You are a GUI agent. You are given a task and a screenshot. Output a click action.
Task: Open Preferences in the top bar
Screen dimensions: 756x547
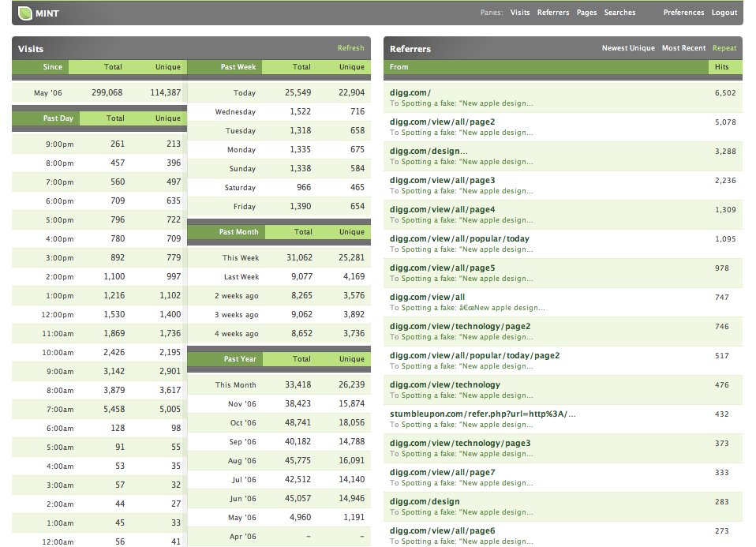(683, 13)
